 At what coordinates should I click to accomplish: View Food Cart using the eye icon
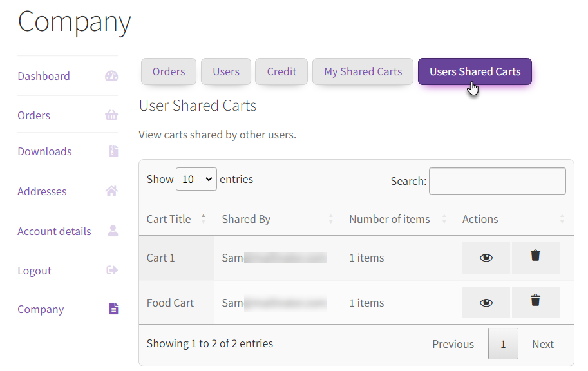click(x=486, y=302)
